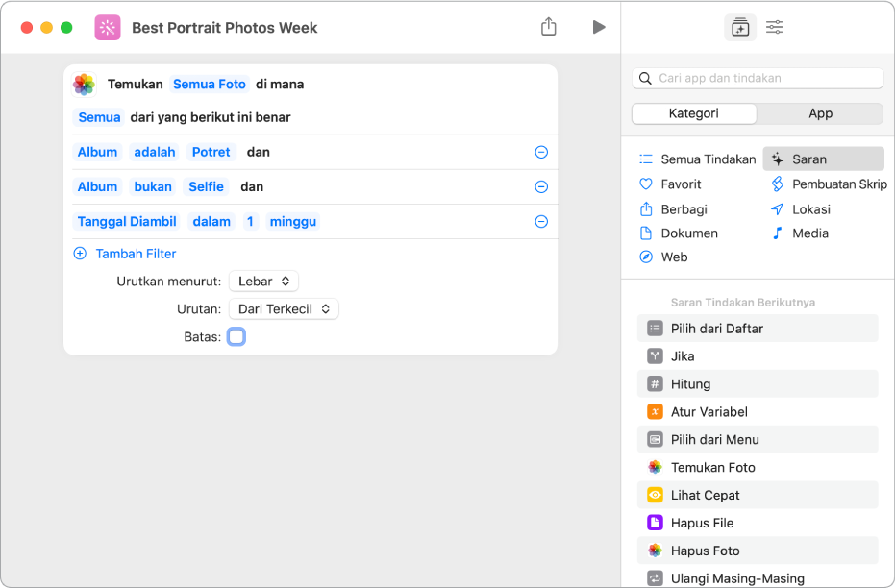Open the action library panel icon
The height and width of the screenshot is (588, 895).
(x=739, y=28)
